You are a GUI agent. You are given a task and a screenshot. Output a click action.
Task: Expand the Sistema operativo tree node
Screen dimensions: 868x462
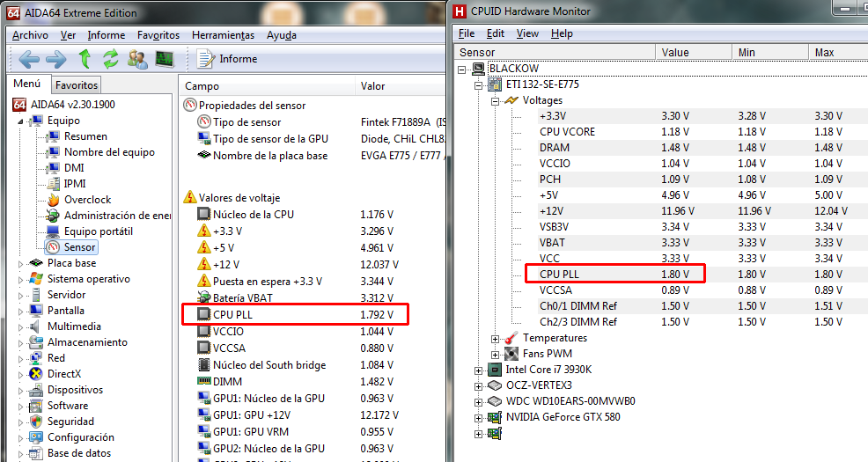(x=20, y=280)
